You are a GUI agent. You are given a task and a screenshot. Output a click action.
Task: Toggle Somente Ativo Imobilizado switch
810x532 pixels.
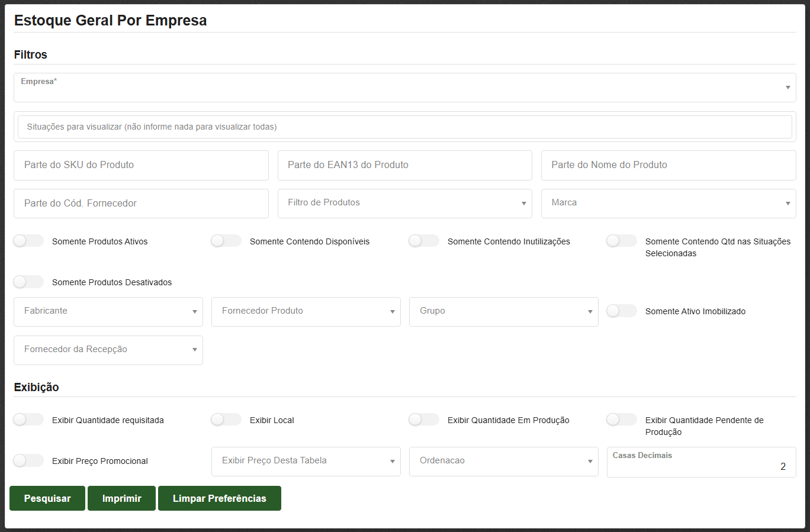622,311
